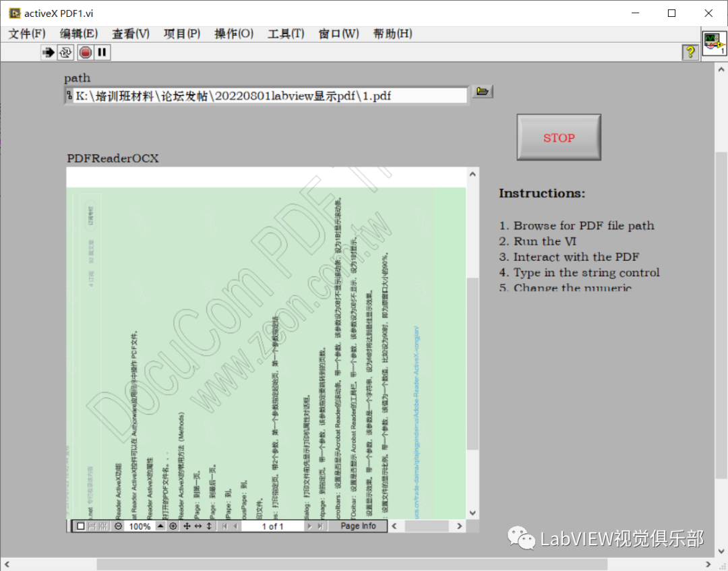728x571 pixels.
Task: Zoom in the PDF with plus icon
Action: click(173, 526)
